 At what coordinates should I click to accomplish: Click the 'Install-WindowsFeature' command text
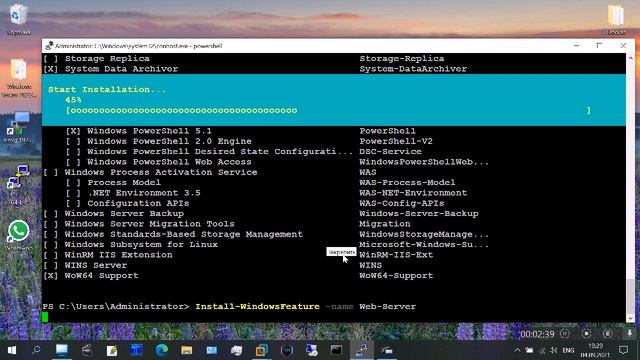click(257, 307)
